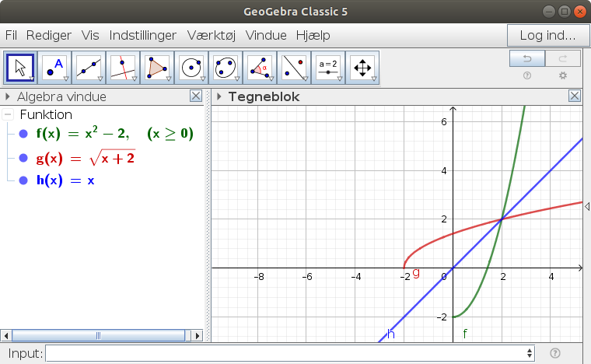This screenshot has height=364, width=591.
Task: Open the Indstillinger menu
Action: click(143, 36)
